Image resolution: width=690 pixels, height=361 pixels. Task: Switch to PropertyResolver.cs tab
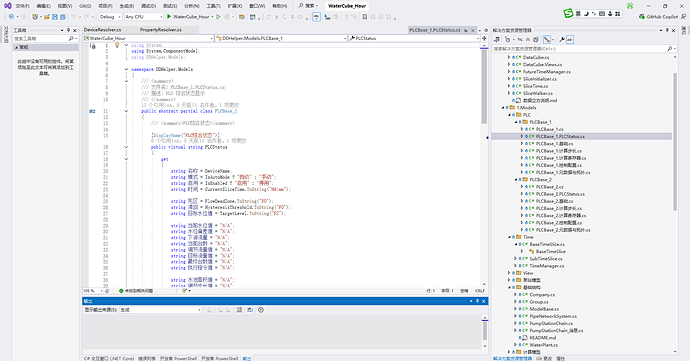click(x=161, y=30)
